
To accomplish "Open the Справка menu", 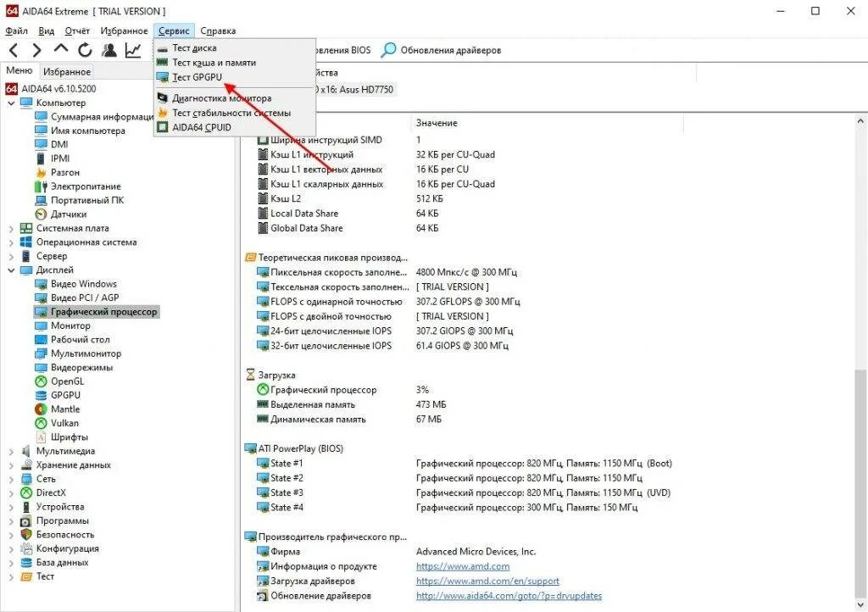I will (x=218, y=30).
